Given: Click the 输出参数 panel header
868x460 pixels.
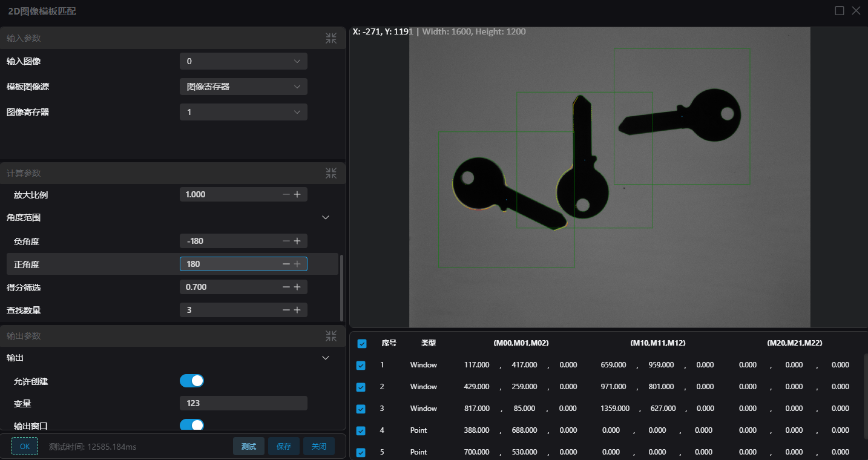Looking at the screenshot, I should click(173, 336).
